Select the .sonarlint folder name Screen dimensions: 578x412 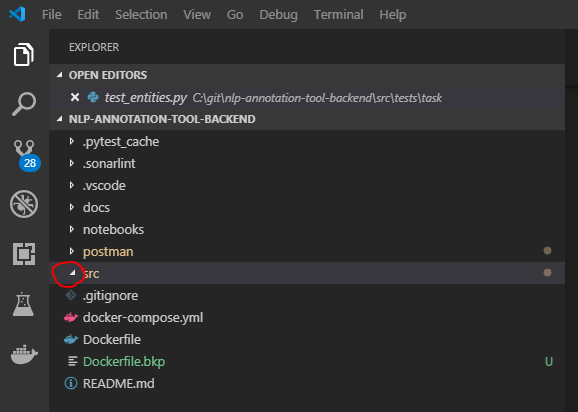(x=109, y=163)
